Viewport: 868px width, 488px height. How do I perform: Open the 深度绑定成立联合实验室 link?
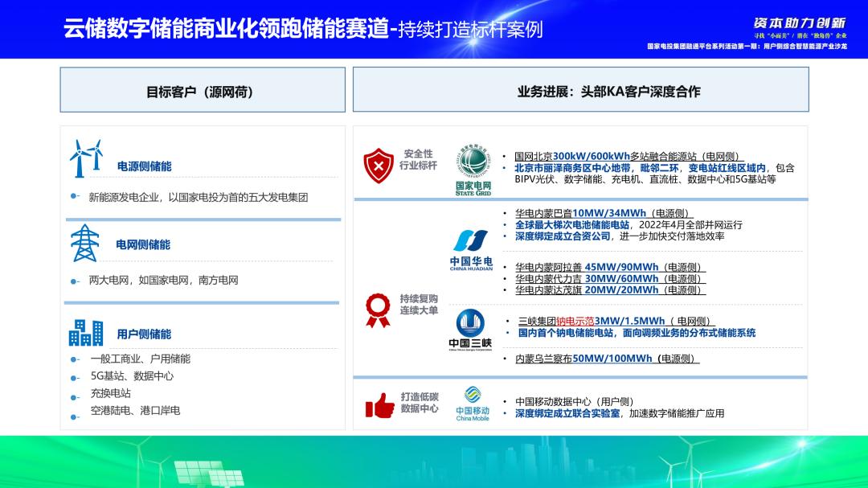[567, 413]
